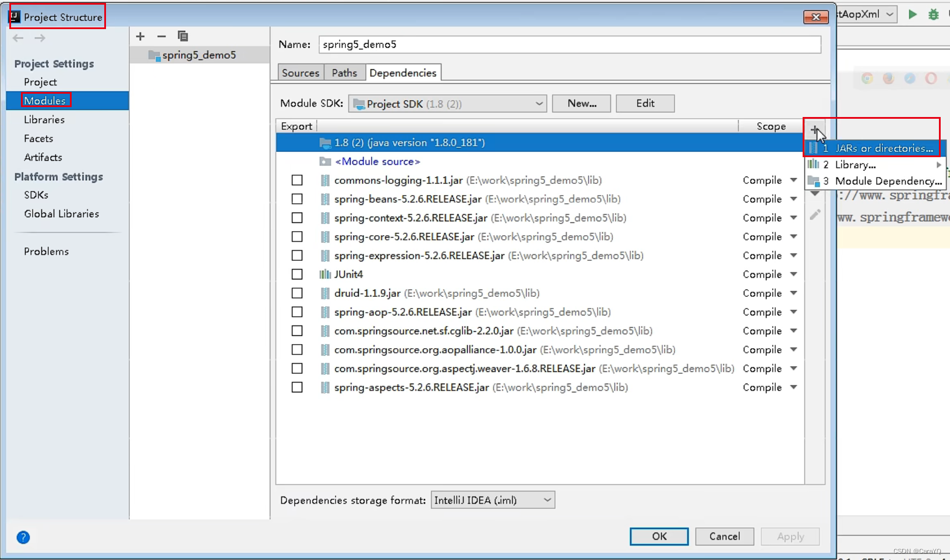Click the commons-logging jar file icon
This screenshot has width=950, height=560.
tap(325, 180)
